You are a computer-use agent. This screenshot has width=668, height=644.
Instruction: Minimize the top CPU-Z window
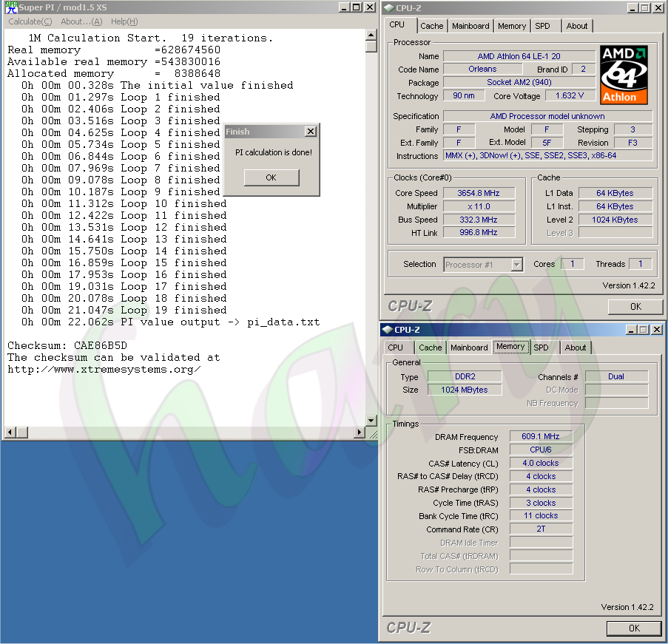632,7
